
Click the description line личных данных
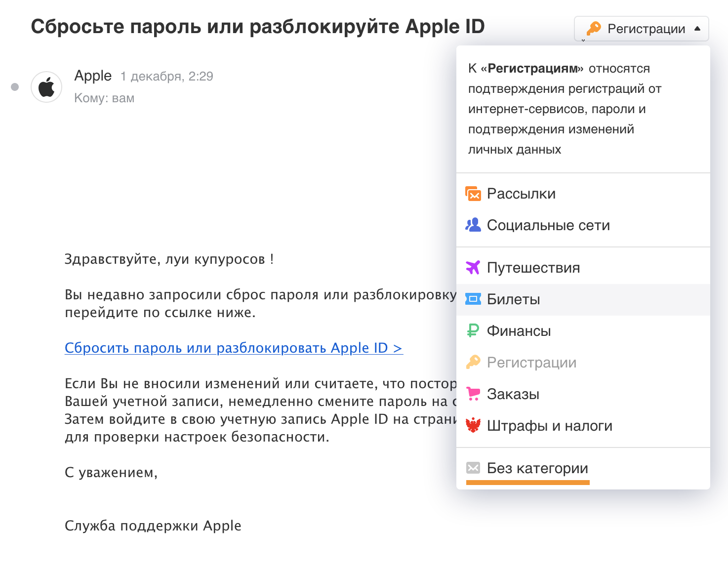[x=515, y=149]
